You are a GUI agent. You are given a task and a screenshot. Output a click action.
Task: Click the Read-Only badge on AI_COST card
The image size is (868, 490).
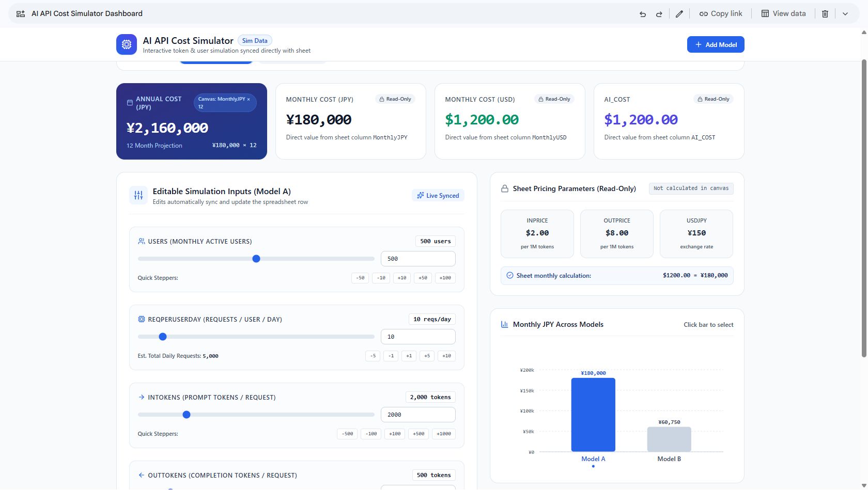713,99
